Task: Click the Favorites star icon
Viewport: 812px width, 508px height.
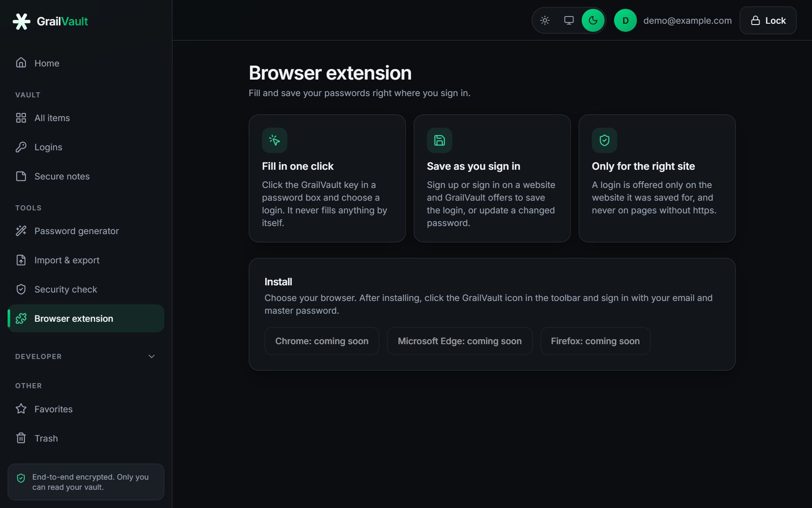Action: pos(21,409)
